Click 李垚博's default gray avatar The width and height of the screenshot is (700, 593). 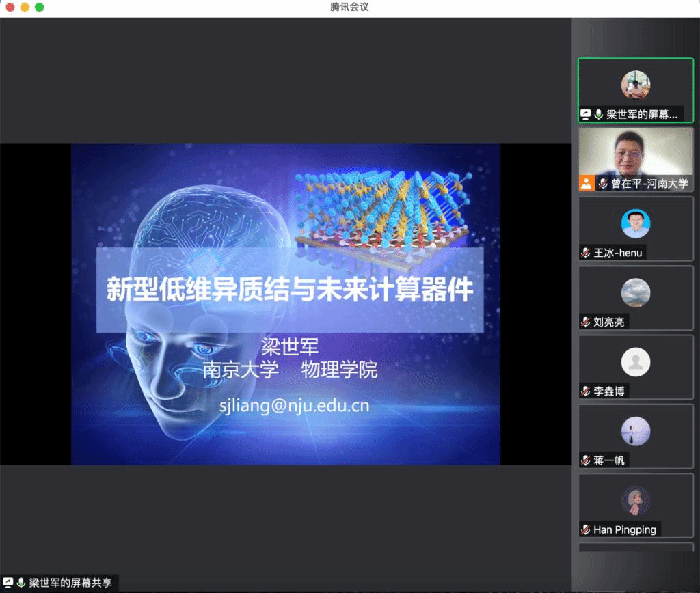point(635,362)
